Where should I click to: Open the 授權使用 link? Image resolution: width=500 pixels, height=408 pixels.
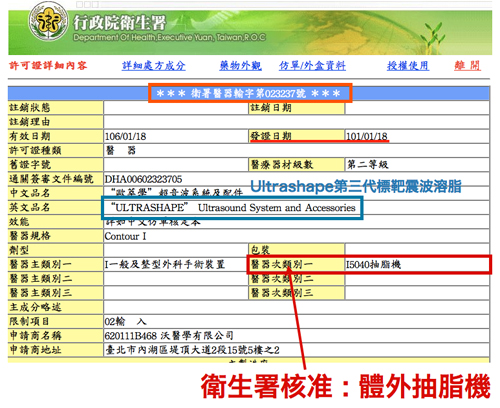(x=408, y=66)
